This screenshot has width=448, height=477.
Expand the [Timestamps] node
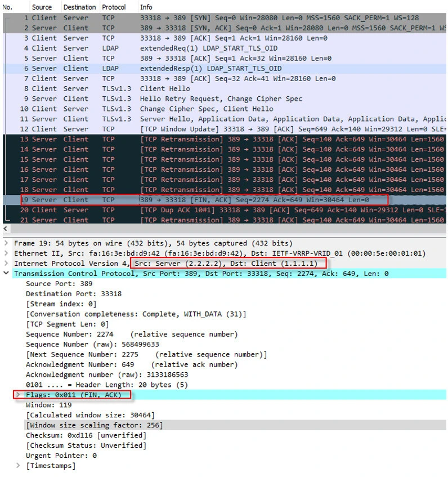[x=18, y=466]
